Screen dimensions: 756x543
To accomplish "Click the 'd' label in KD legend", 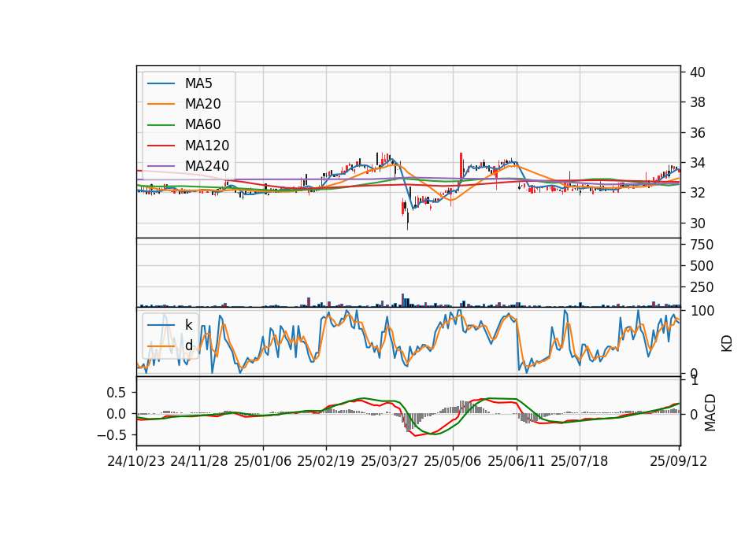I will tap(188, 345).
